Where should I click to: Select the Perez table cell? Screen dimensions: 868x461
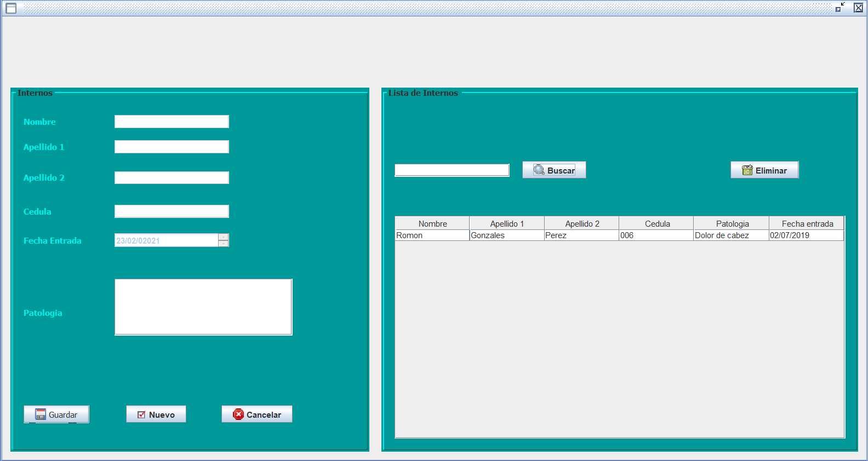[582, 235]
